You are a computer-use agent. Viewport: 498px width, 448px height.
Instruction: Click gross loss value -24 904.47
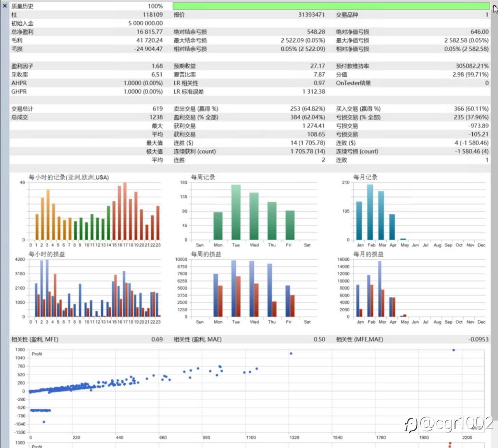149,49
